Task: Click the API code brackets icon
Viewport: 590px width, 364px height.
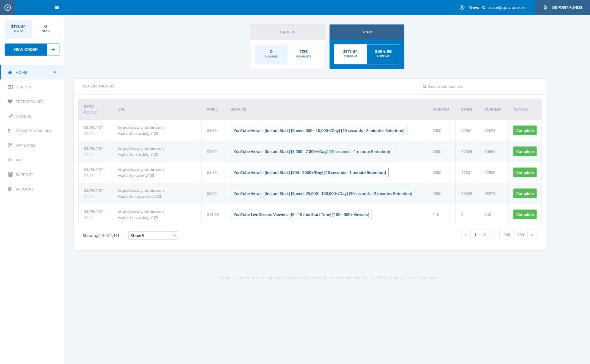Action: (x=10, y=160)
